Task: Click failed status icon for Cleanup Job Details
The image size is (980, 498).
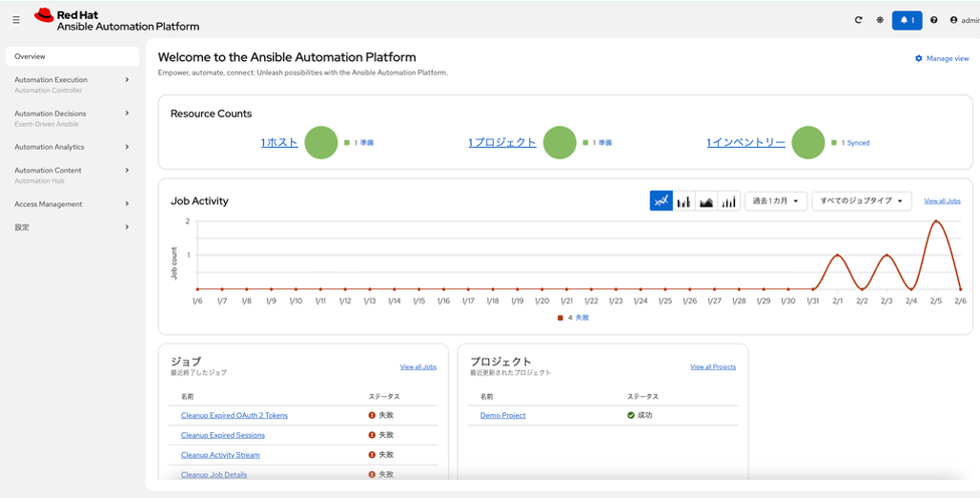Action: click(372, 474)
